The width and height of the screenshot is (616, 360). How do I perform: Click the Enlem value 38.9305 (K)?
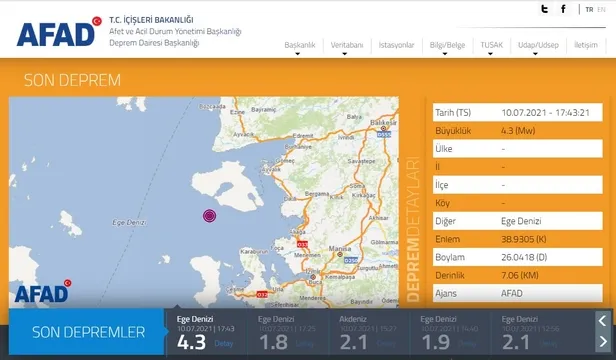click(524, 239)
